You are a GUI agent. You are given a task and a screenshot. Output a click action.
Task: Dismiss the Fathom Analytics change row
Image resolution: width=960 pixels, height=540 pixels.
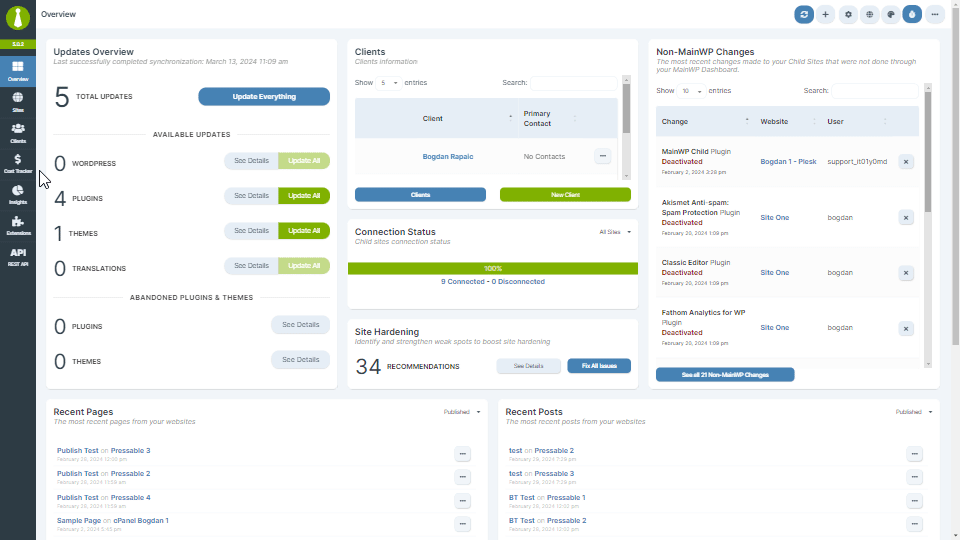[x=906, y=329]
